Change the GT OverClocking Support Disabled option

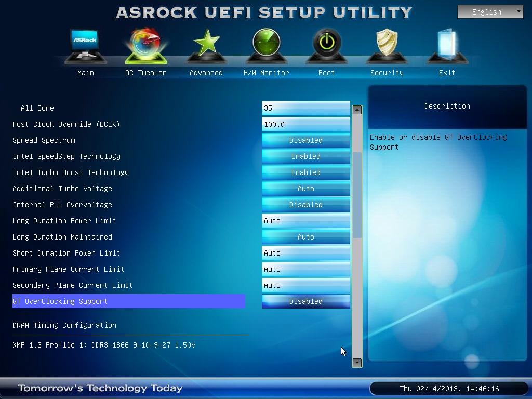305,301
